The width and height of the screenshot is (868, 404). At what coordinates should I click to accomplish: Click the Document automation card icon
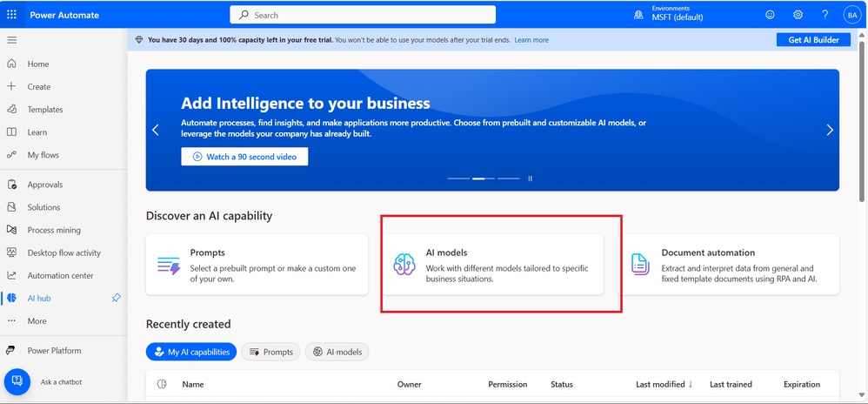point(640,265)
